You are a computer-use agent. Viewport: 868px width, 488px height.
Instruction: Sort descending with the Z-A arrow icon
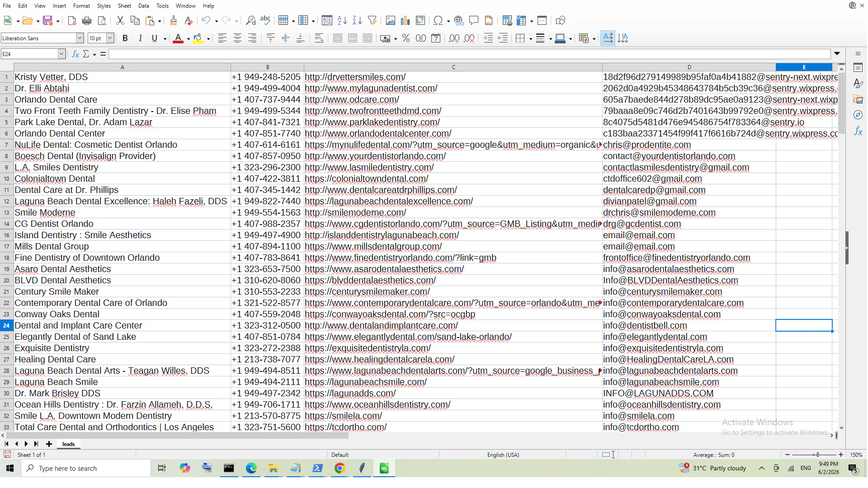point(357,20)
